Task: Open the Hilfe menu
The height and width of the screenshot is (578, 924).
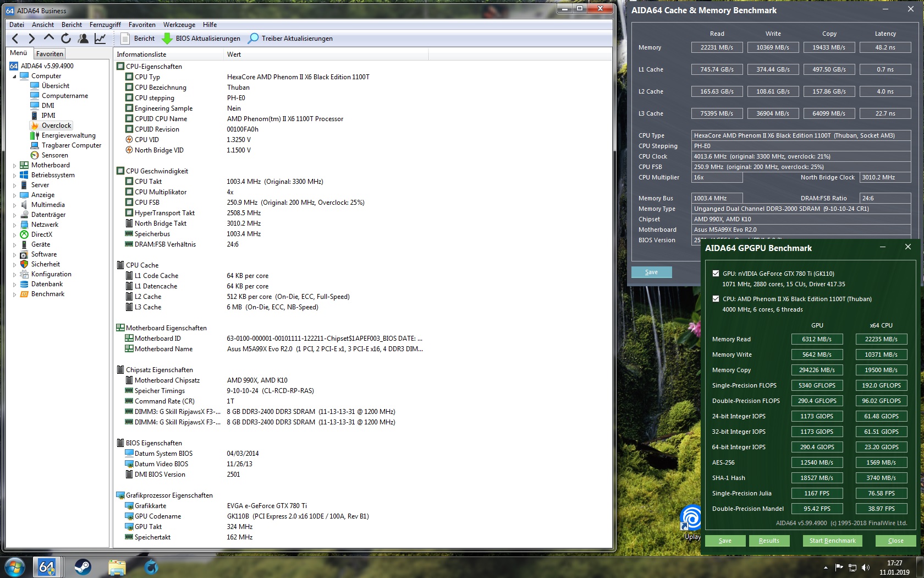Action: tap(210, 25)
